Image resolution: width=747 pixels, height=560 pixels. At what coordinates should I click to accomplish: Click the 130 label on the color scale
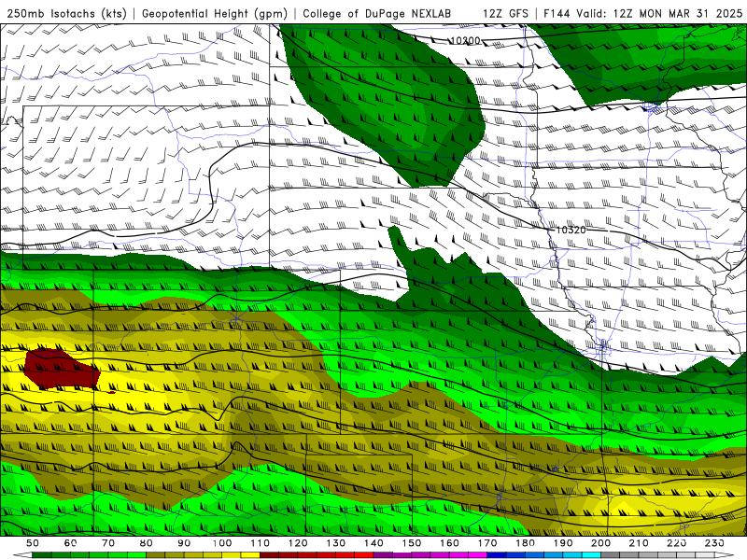click(335, 543)
